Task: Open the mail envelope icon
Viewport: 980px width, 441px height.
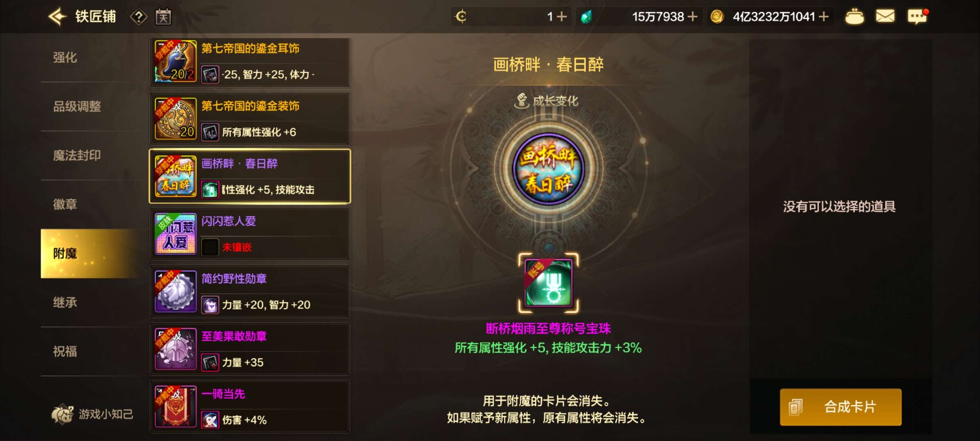Action: pyautogui.click(x=885, y=16)
